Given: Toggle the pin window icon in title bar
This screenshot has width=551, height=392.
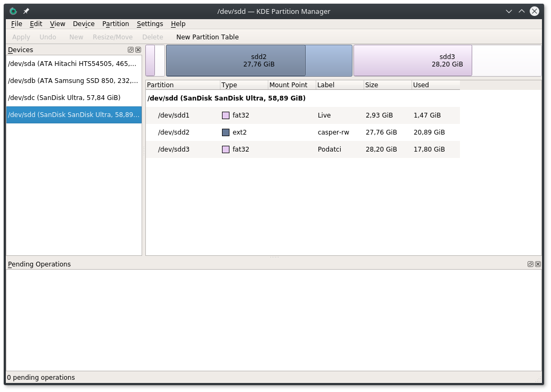Looking at the screenshot, I should [26, 11].
